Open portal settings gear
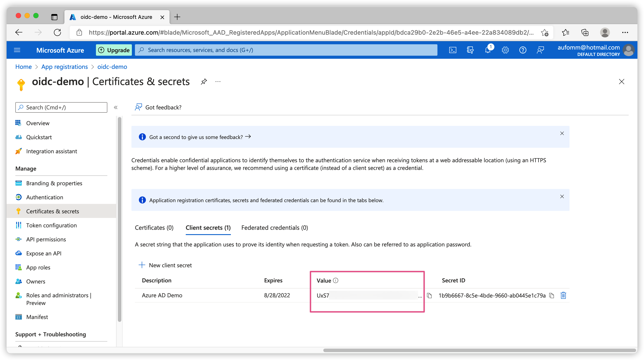 (x=505, y=50)
